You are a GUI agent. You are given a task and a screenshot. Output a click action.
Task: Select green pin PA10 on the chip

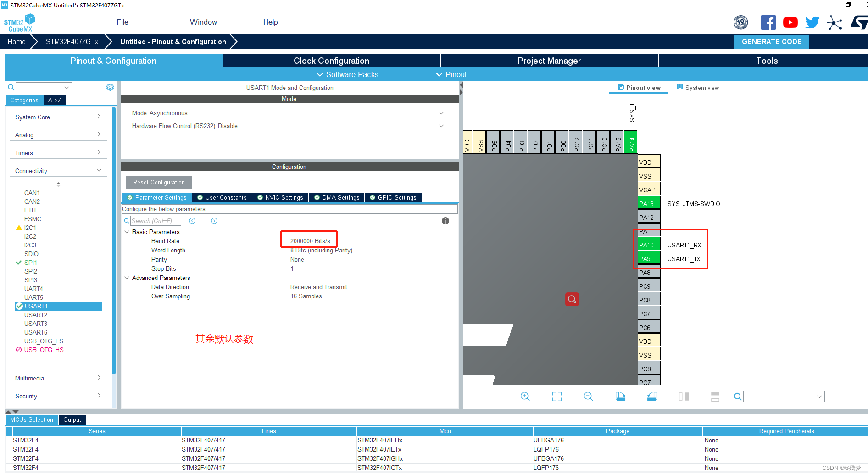coord(649,245)
